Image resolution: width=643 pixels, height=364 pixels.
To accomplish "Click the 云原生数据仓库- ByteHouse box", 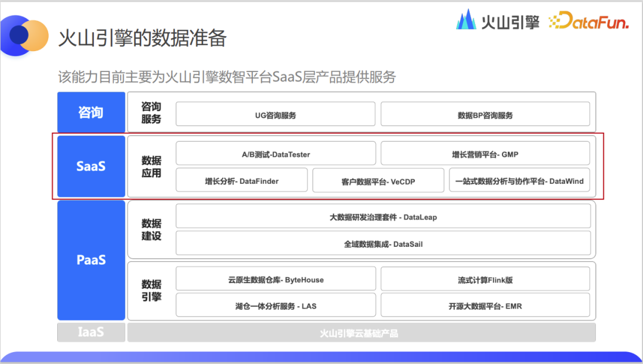I will (x=276, y=279).
